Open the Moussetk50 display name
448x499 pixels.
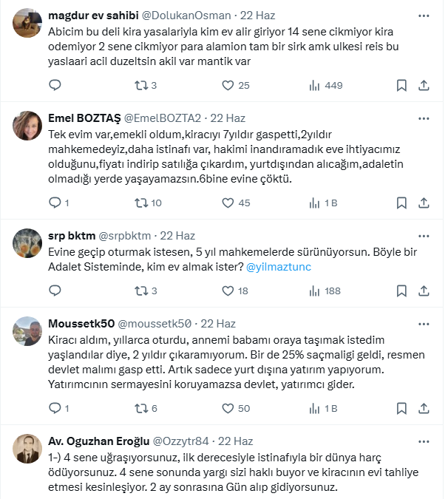81,323
